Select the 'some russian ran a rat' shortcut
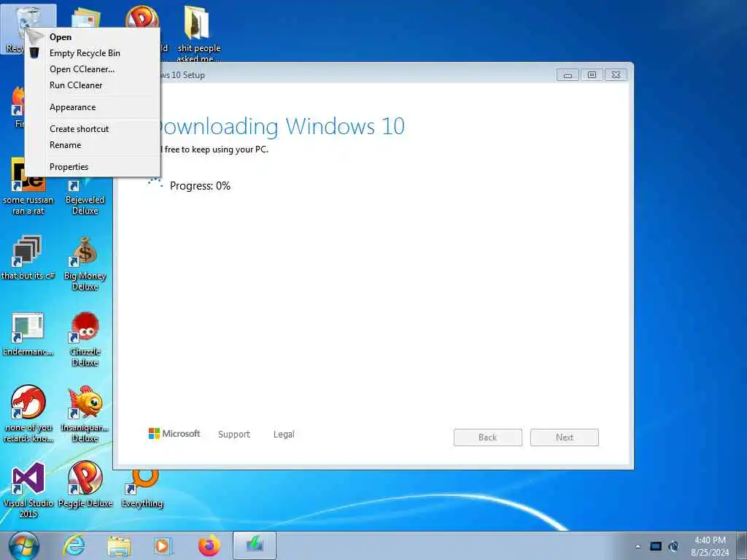 click(x=28, y=187)
